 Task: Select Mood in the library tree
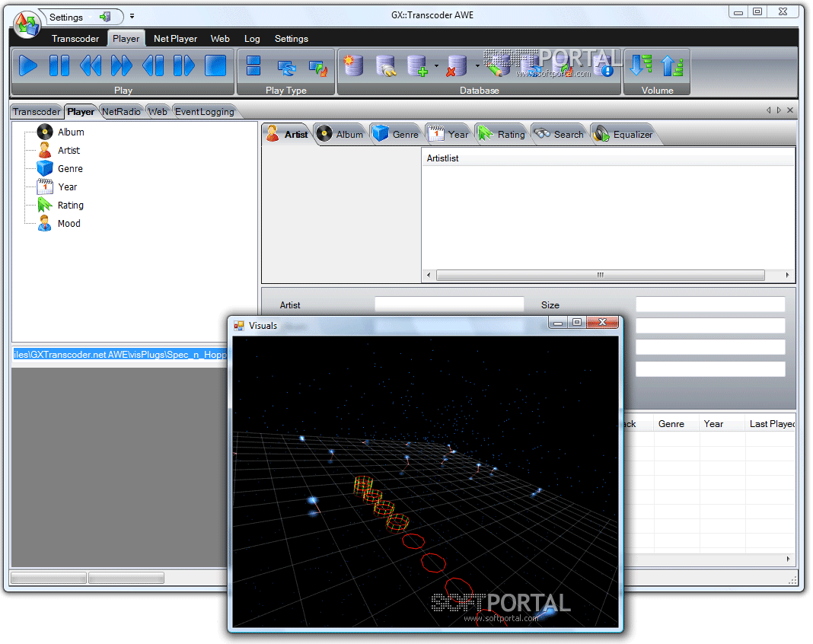click(69, 224)
